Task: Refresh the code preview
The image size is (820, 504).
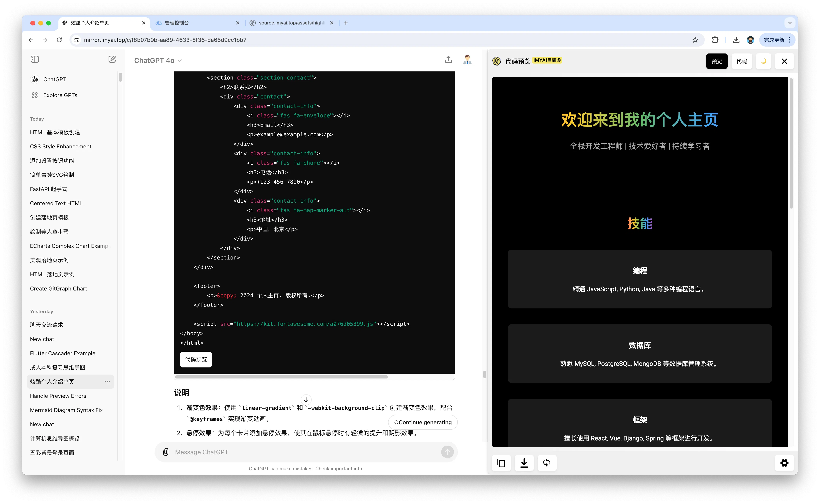Action: pyautogui.click(x=547, y=463)
